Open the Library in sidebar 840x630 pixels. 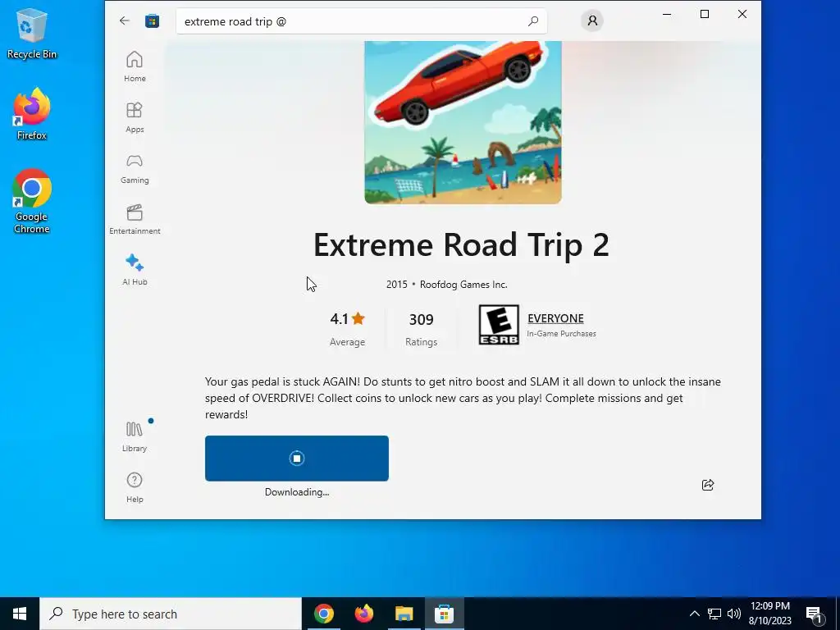click(135, 436)
